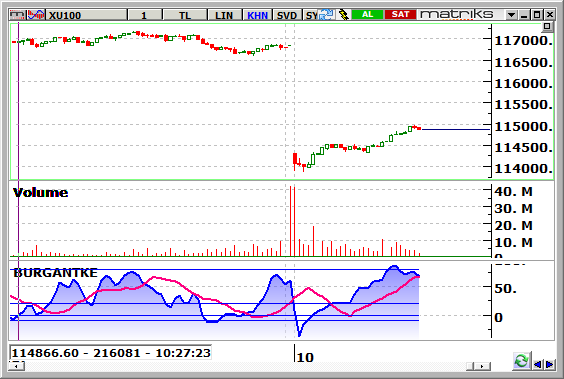The image size is (564, 379).
Task: Click the horizontal scrollbar's left arrow
Action: click(17, 366)
